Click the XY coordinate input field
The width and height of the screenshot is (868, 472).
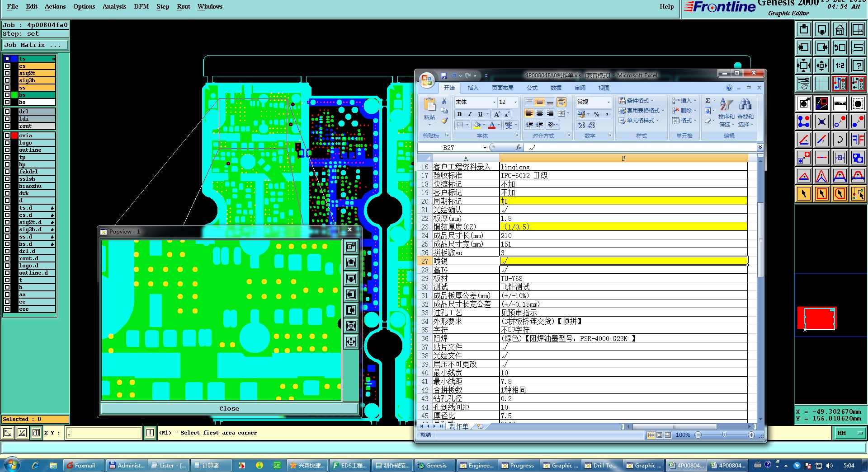104,433
